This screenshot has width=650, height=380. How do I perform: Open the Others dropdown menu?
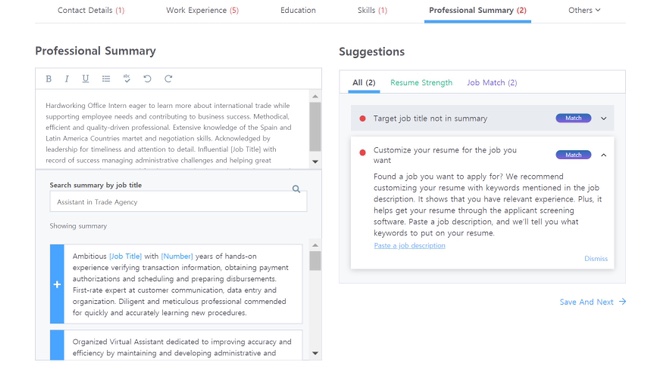click(x=584, y=10)
